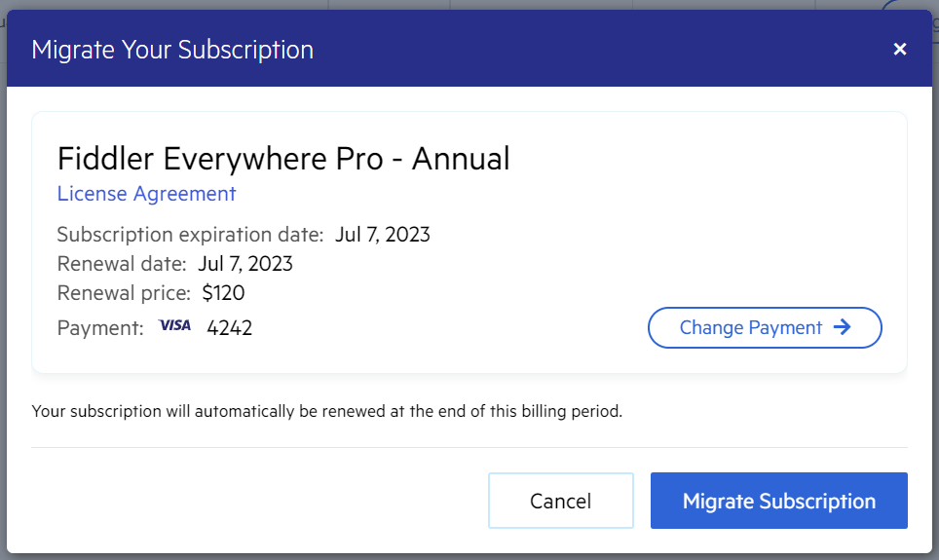
Task: Click the automatic renewal notice text
Action: point(327,411)
